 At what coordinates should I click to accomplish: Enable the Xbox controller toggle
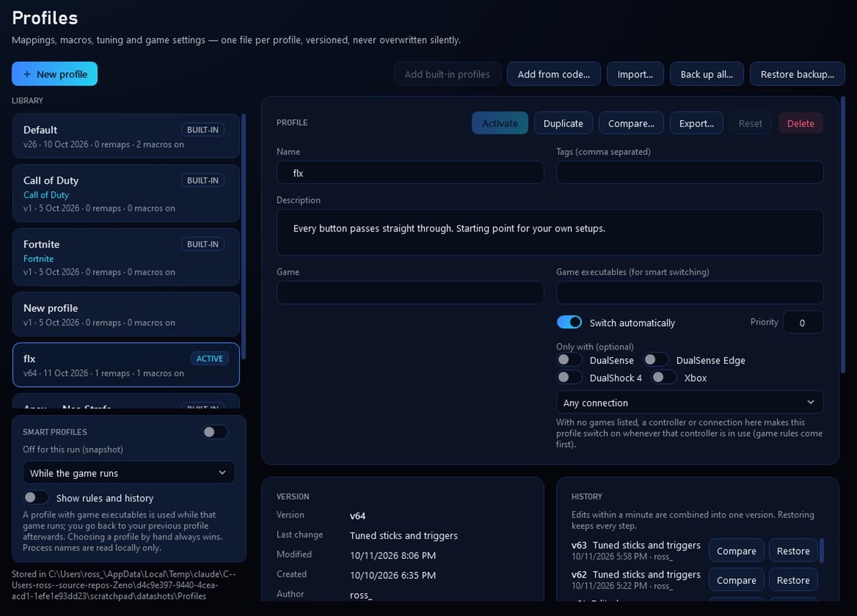(x=663, y=377)
